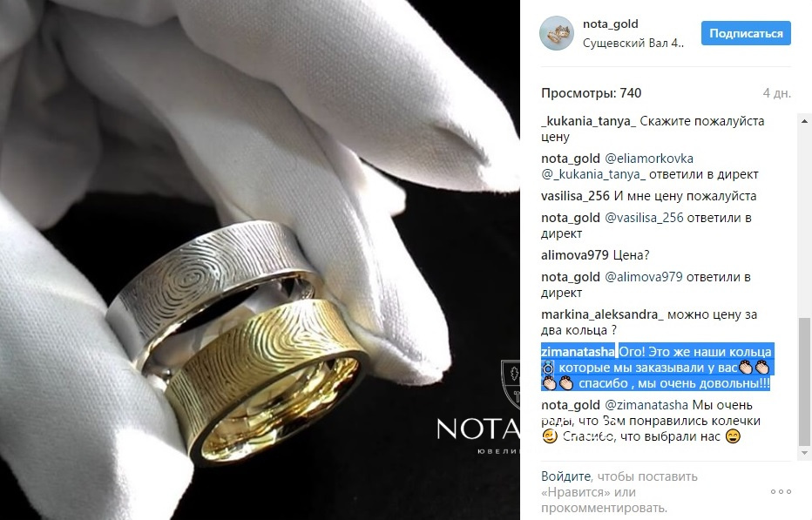
Task: Click the @eliamorkovka mention
Action: (649, 159)
